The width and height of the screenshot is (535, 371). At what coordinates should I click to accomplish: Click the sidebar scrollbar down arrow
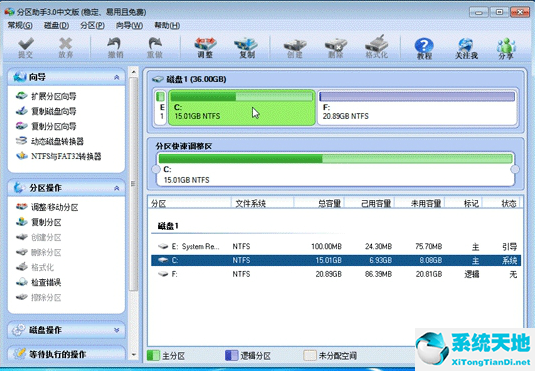tap(133, 355)
